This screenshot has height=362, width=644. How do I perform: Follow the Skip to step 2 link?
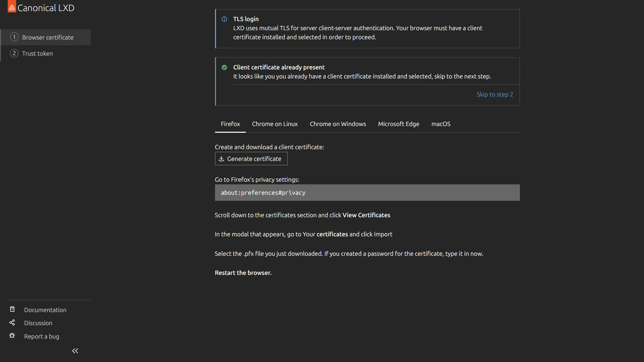[495, 95]
